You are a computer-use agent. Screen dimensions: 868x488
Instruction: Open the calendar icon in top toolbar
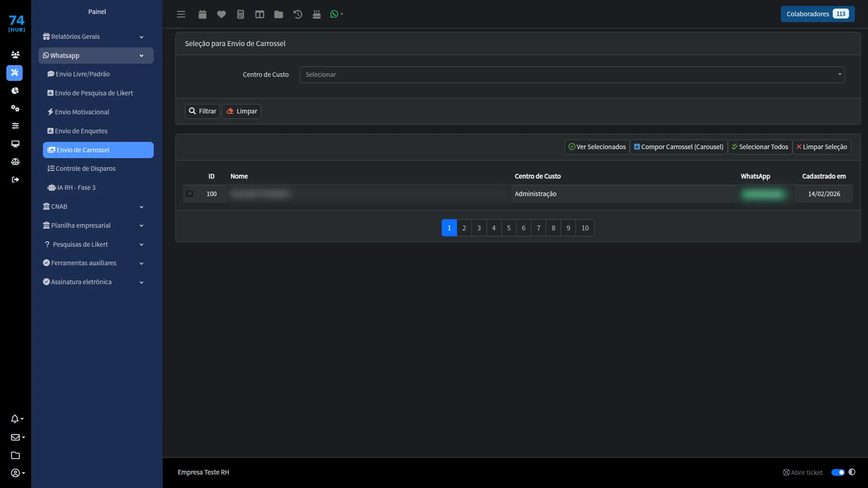202,14
